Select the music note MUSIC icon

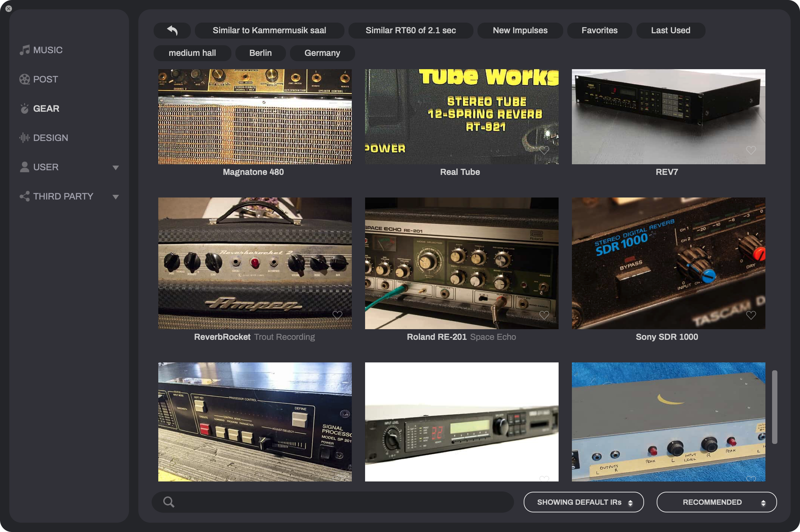pyautogui.click(x=24, y=50)
